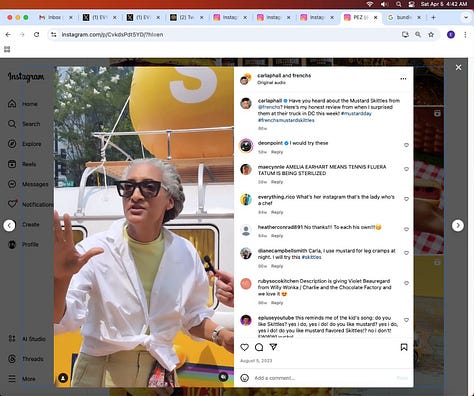Click the Add a comment field
This screenshot has height=396, width=474.
323,378
